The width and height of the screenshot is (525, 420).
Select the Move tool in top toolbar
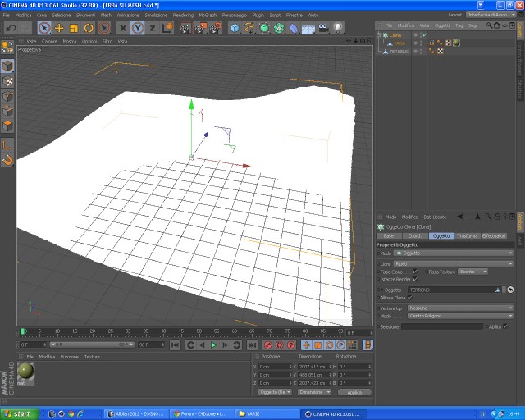coord(59,28)
